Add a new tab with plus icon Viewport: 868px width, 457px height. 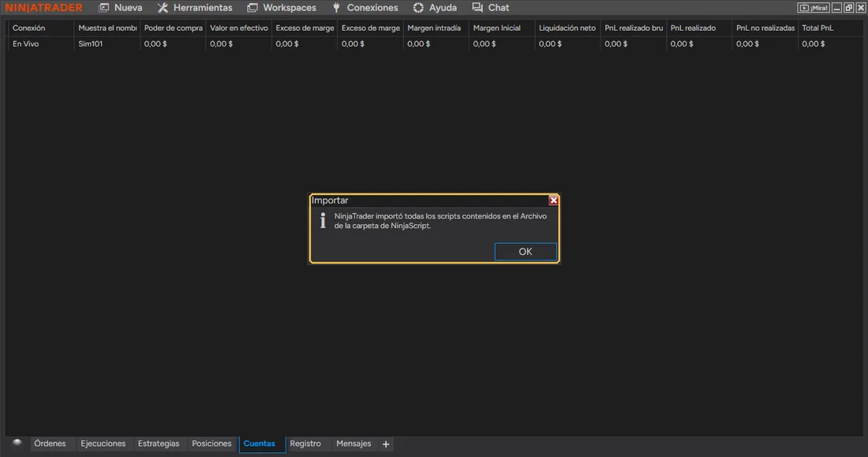(x=386, y=444)
